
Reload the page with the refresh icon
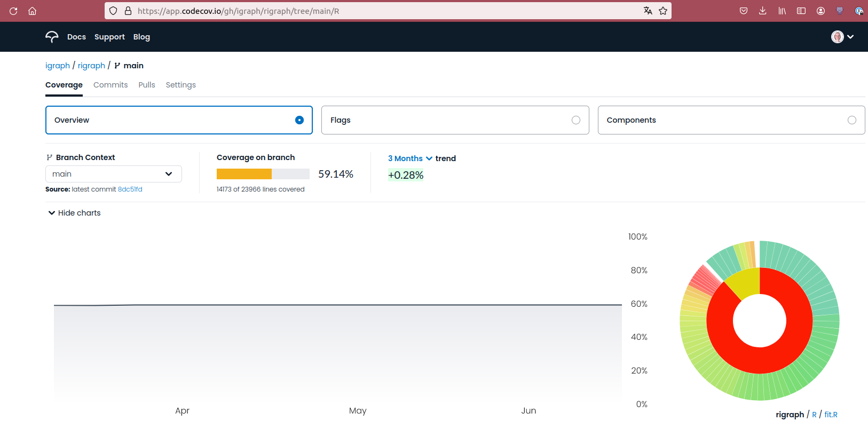(x=13, y=11)
